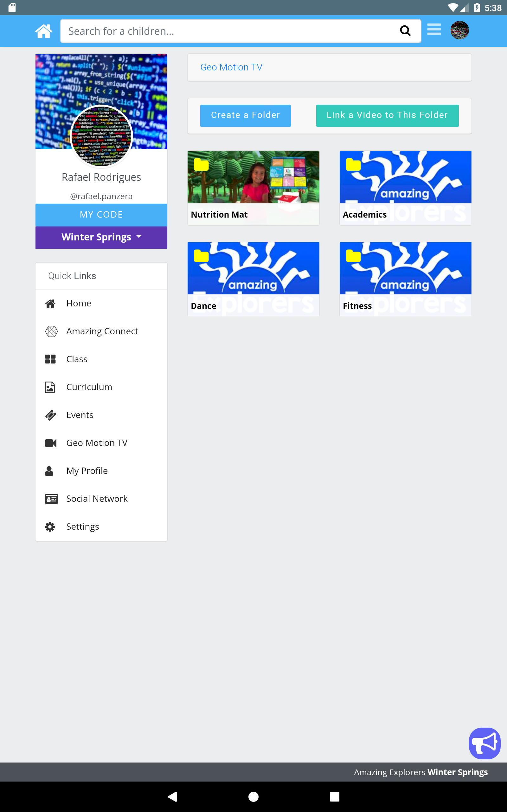Click the megaphone announcement icon
This screenshot has width=507, height=812.
click(x=485, y=743)
